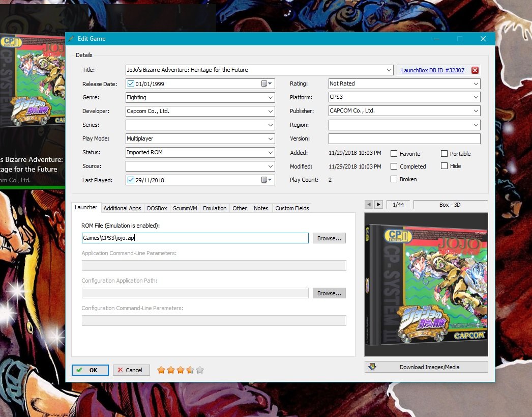Click the fifth rating star
The image size is (532, 417).
(200, 370)
